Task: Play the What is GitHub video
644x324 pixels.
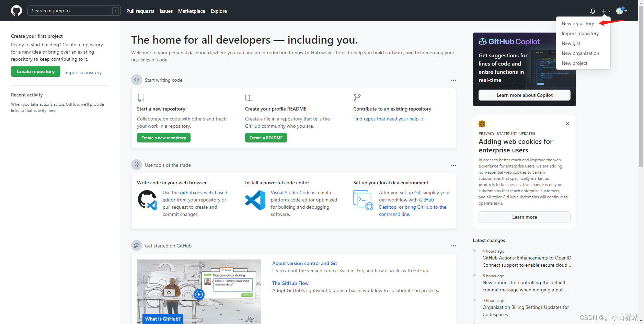Action: pyautogui.click(x=199, y=294)
